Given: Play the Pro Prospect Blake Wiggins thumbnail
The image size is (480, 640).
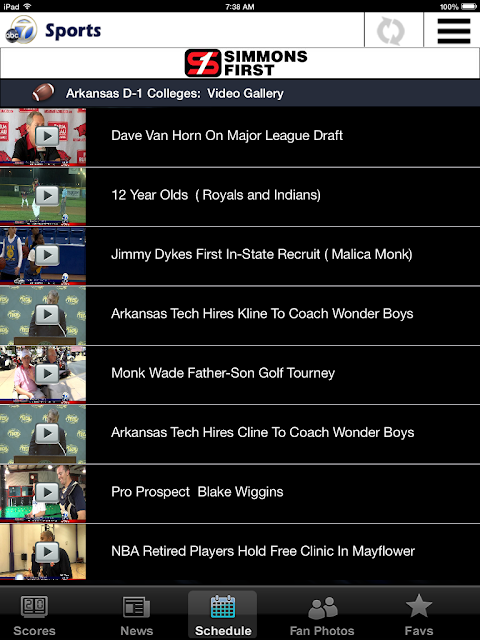Looking at the screenshot, I should 43,493.
